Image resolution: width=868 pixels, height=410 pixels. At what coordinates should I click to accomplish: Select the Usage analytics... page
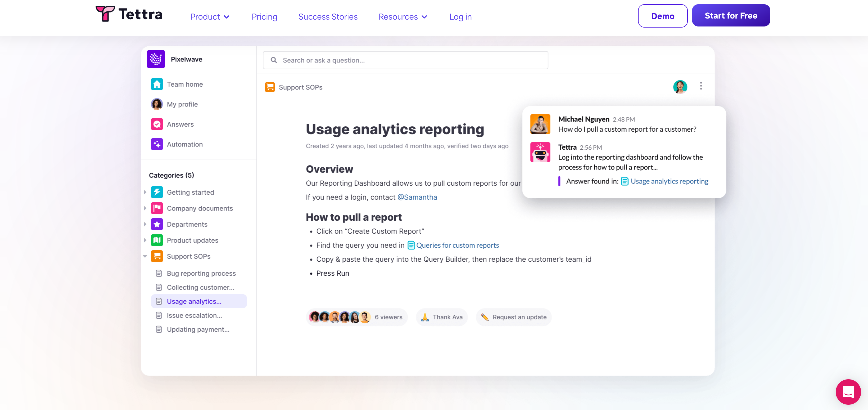(199, 301)
